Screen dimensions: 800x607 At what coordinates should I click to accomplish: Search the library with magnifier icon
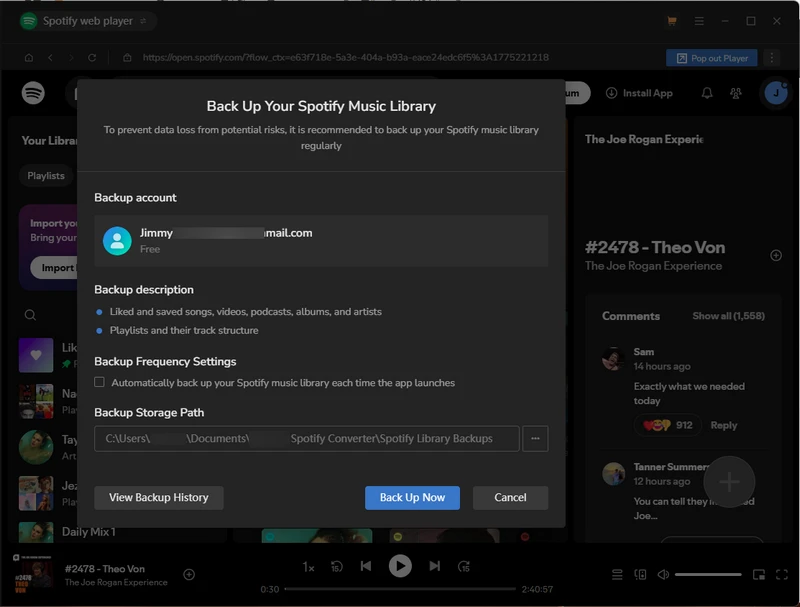(31, 315)
